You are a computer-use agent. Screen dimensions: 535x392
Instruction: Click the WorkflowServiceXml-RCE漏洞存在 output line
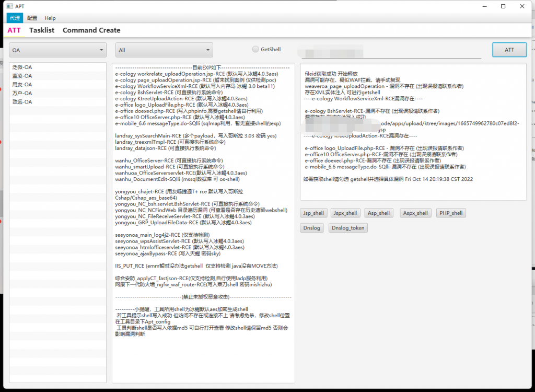point(363,98)
